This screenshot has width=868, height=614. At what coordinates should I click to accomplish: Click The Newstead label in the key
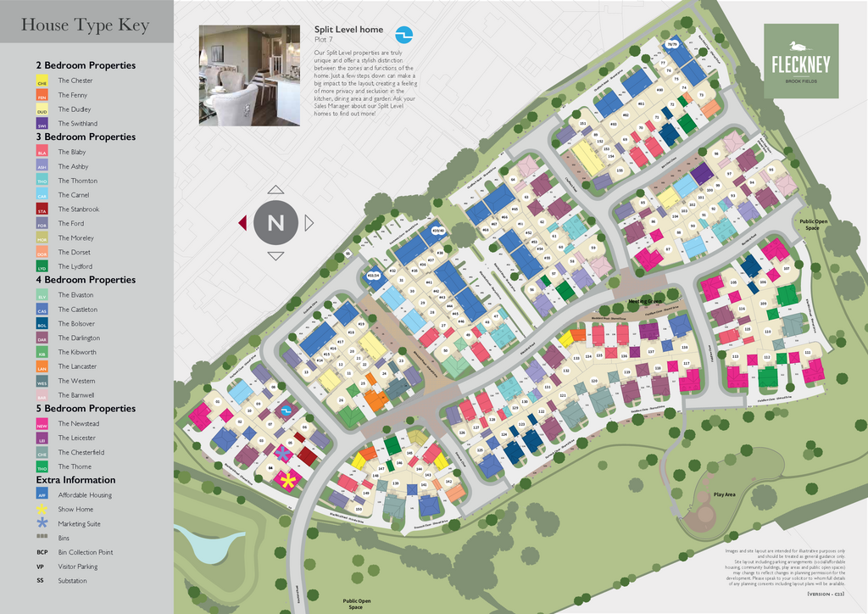(78, 423)
